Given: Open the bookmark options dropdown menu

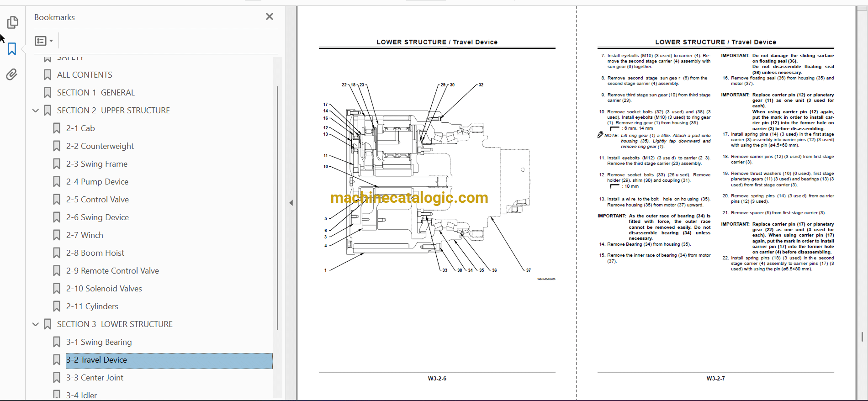Looking at the screenshot, I should [x=44, y=41].
